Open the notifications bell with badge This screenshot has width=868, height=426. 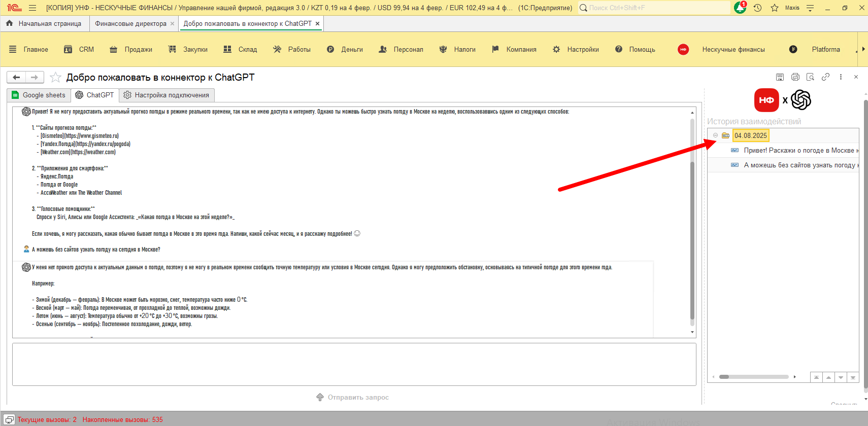(740, 8)
